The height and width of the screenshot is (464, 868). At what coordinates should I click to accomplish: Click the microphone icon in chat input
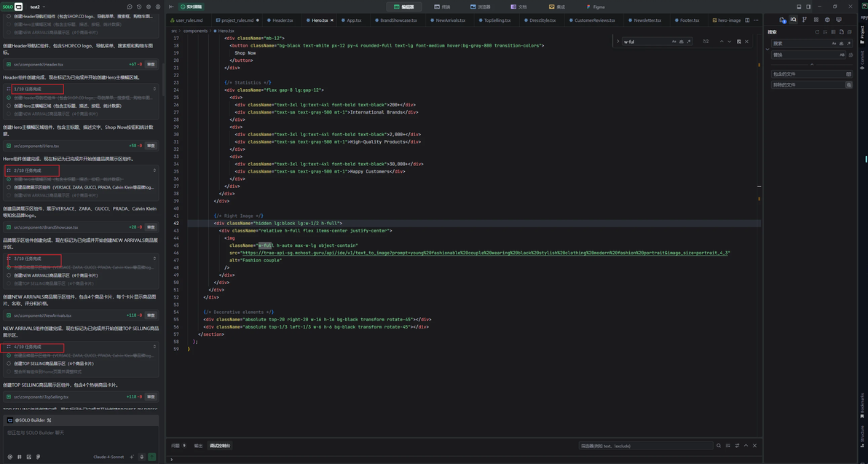[x=142, y=457]
